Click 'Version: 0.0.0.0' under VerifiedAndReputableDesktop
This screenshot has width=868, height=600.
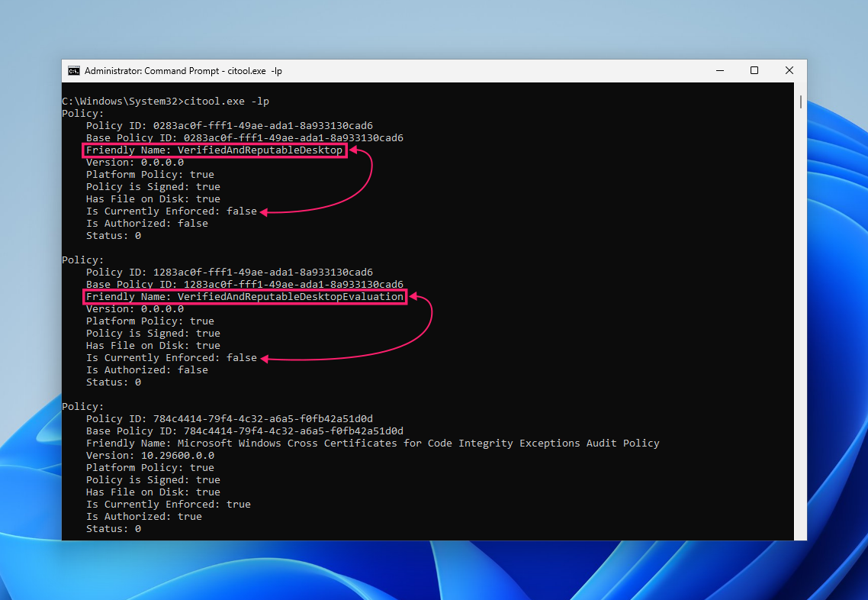click(134, 163)
